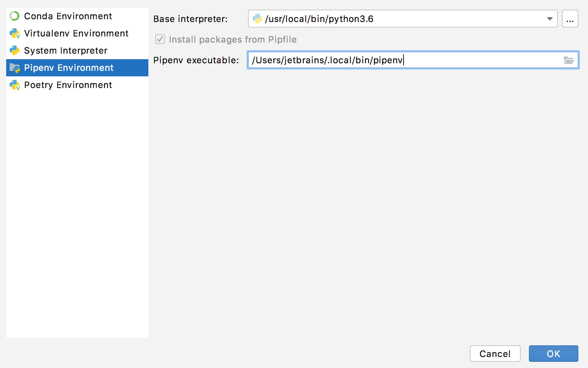Choose a different base interpreter path
588x368 pixels.
tap(550, 19)
